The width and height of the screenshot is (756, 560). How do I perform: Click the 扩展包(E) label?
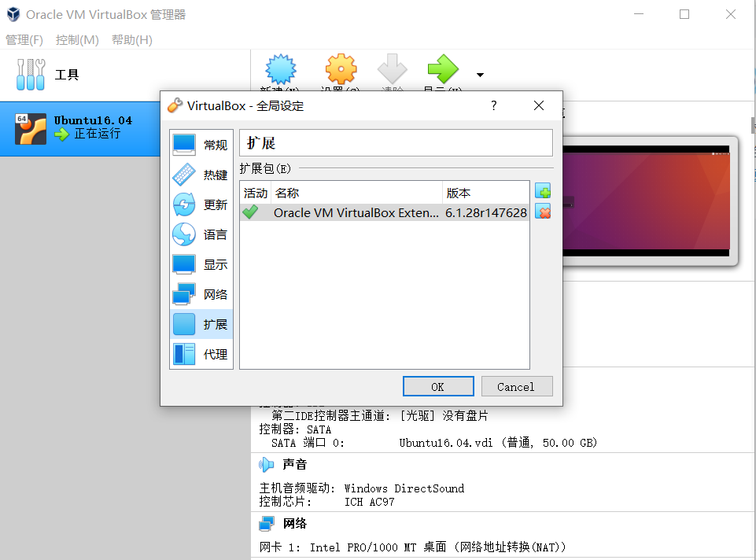(x=265, y=168)
